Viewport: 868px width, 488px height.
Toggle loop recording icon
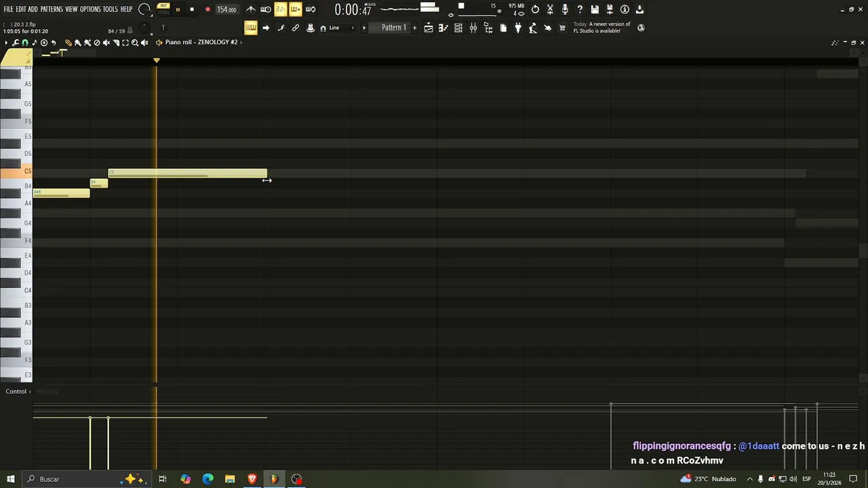[311, 9]
